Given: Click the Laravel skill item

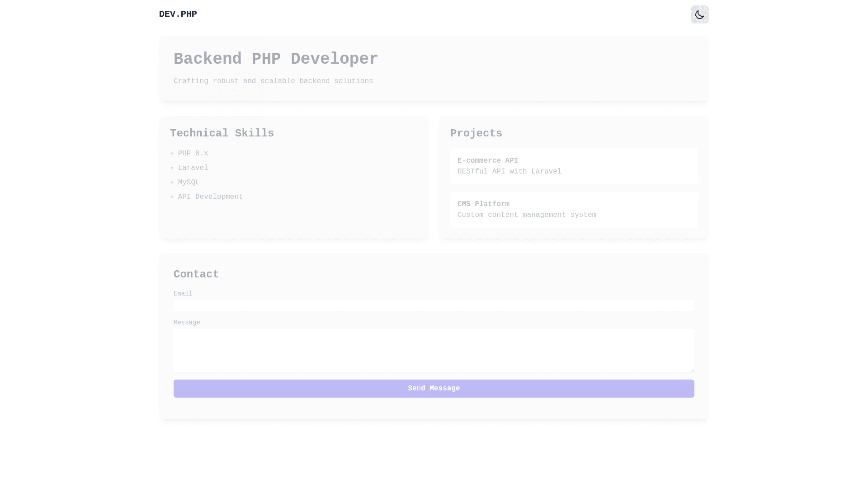Looking at the screenshot, I should coord(193,168).
